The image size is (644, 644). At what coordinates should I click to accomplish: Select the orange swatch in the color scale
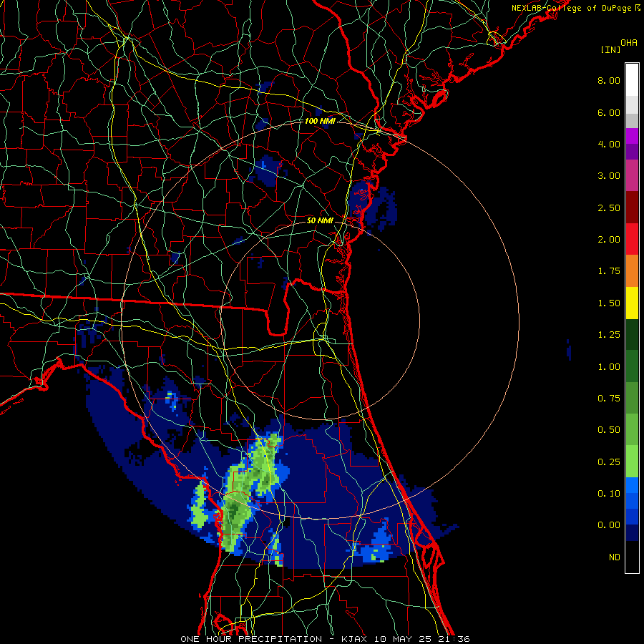tap(632, 271)
